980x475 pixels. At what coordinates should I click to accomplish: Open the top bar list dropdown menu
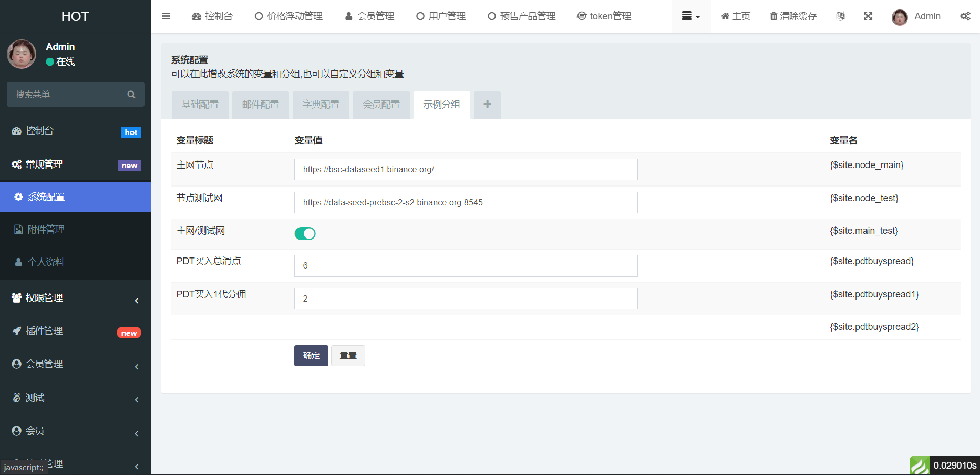[x=690, y=16]
